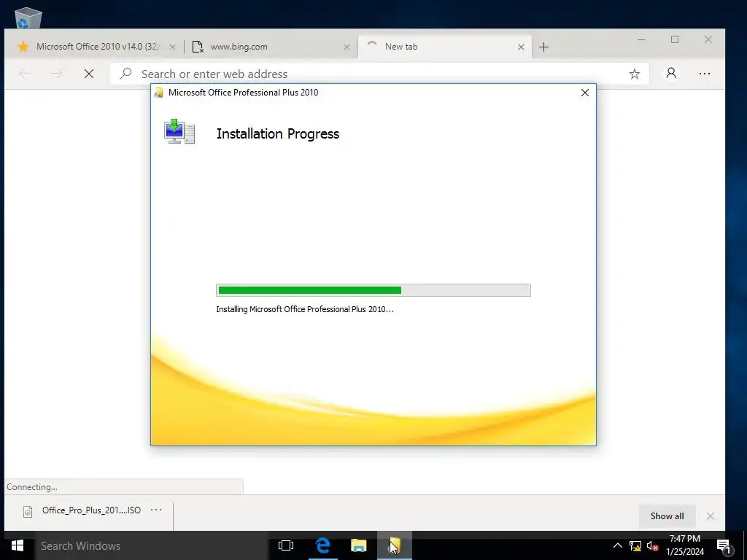The width and height of the screenshot is (747, 560).
Task: Close the Edge browser window
Action: [708, 39]
